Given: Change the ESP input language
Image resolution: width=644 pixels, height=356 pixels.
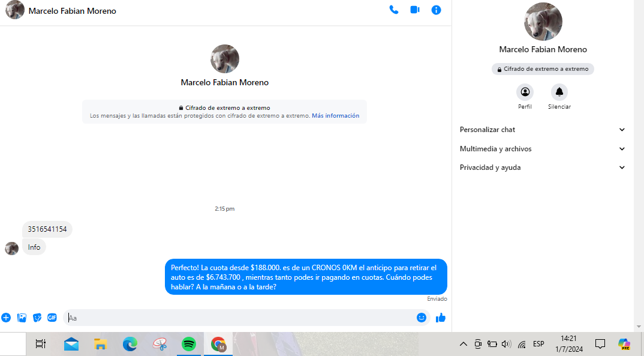Looking at the screenshot, I should coord(538,344).
